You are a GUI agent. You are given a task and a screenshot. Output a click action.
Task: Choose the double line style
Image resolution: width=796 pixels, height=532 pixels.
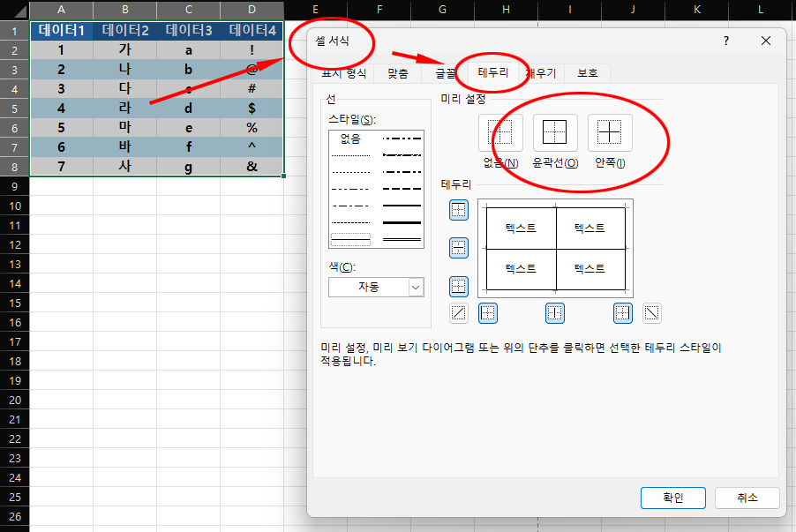[402, 239]
